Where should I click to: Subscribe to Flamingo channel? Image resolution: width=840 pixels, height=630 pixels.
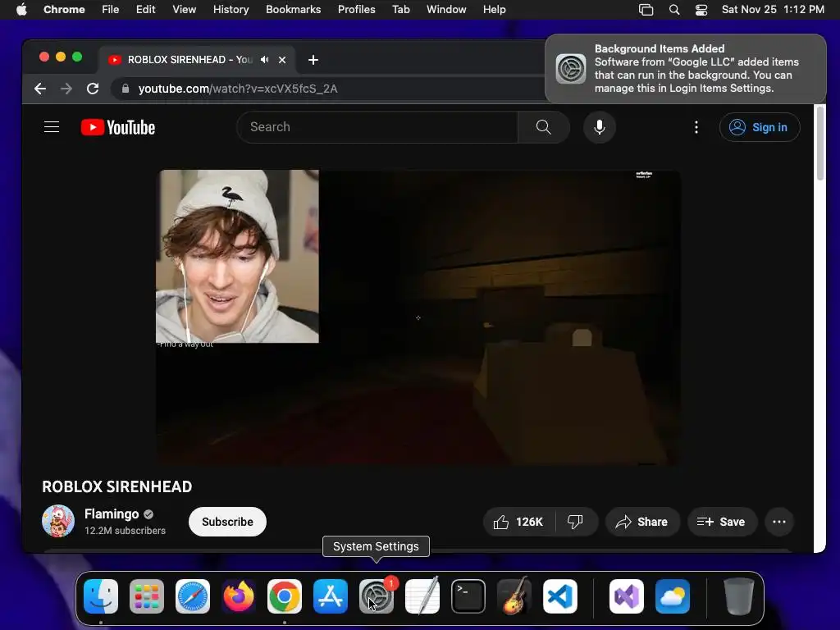(x=227, y=522)
